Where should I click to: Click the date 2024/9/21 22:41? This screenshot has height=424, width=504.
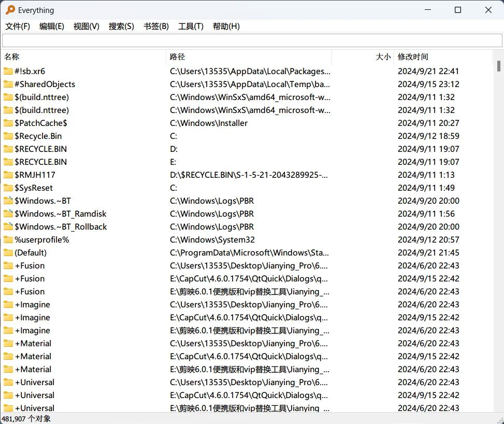[428, 71]
